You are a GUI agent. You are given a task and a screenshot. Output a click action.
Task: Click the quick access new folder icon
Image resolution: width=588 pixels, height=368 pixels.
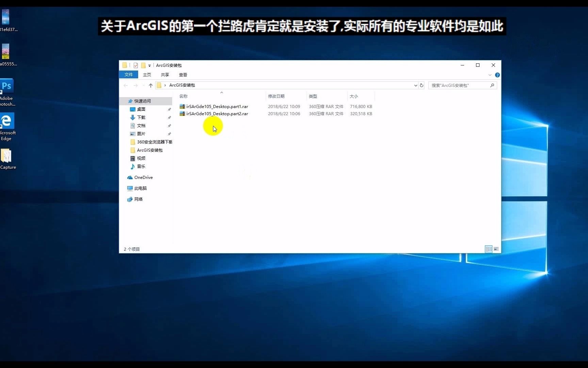(x=143, y=65)
